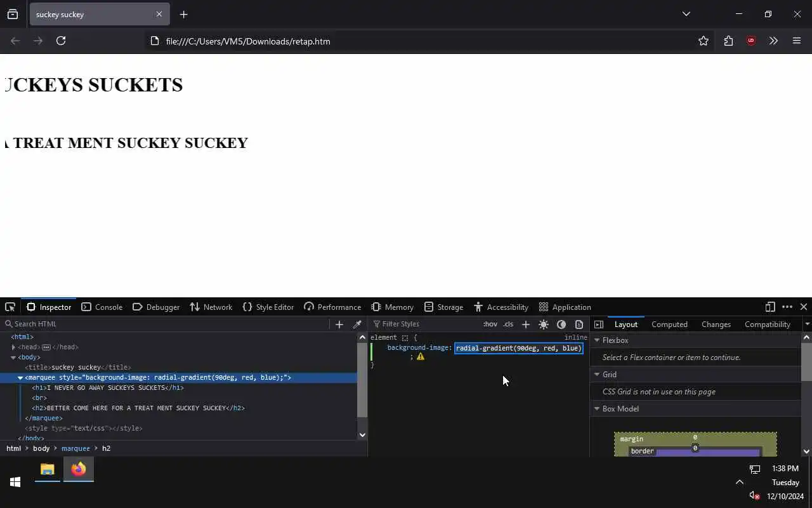Screen dimensions: 812x508
Task: Open Firefox application hamburger menu
Action: 797,41
